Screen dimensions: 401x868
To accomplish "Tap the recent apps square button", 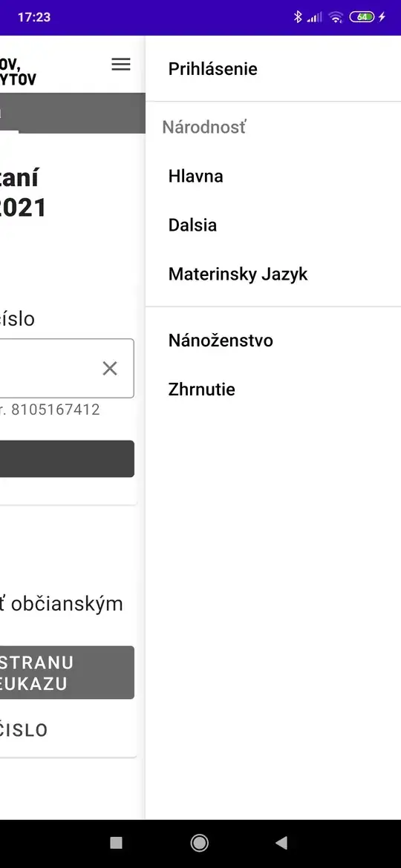I will [117, 843].
